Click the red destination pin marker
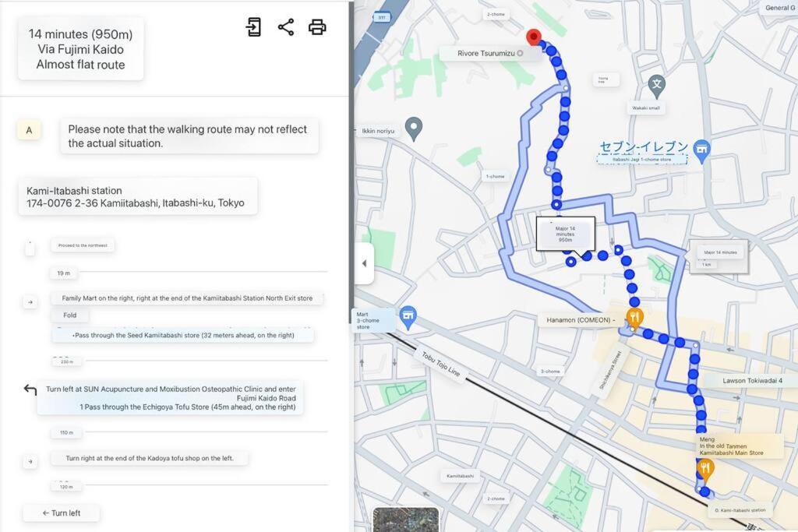This screenshot has width=798, height=532. click(534, 37)
